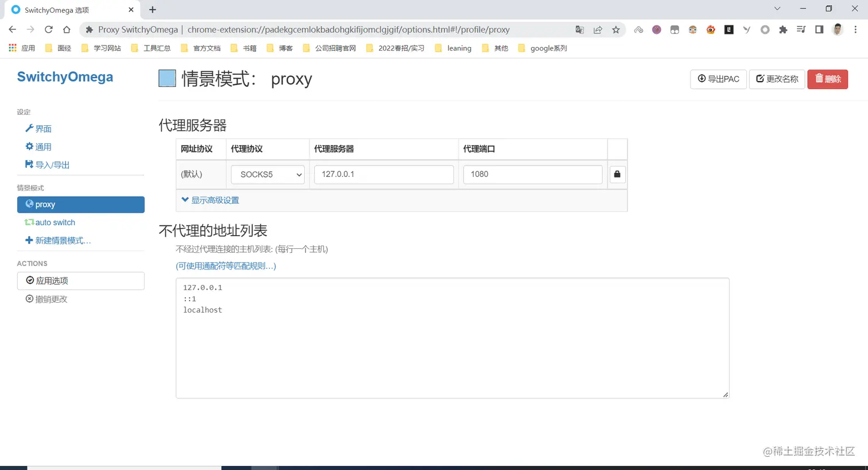868x470 pixels.
Task: Click the SwitchyOmega logo title
Action: (65, 77)
